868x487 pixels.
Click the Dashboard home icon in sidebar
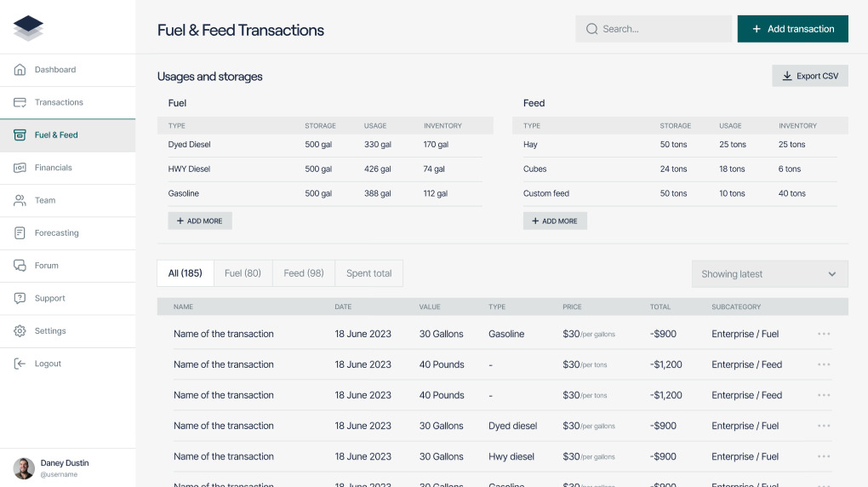tap(20, 70)
